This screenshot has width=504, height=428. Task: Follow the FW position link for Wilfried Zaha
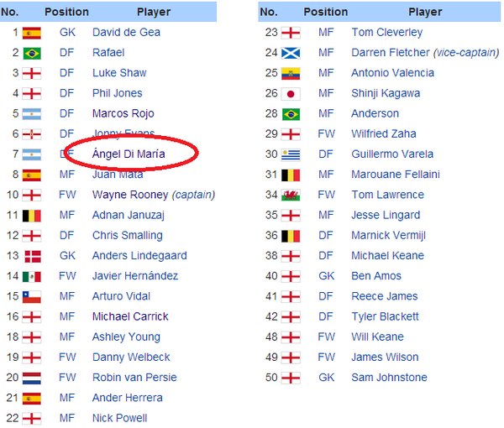(x=326, y=133)
